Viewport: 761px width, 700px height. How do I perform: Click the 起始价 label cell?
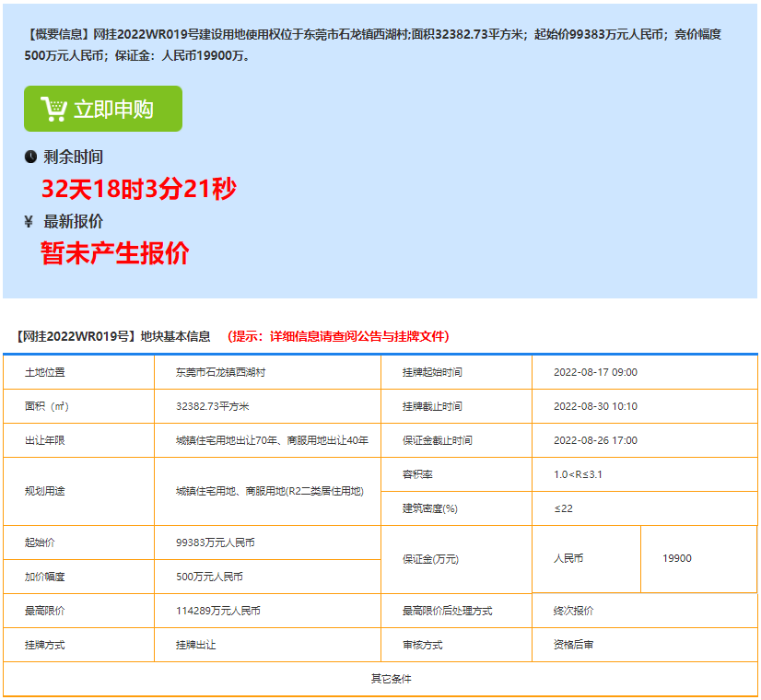point(78,542)
